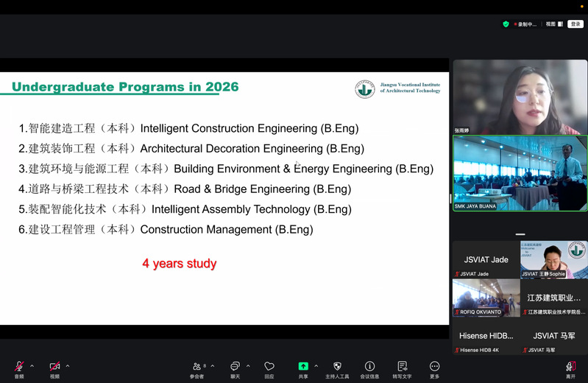Click the reactions (回应) heart icon
588x383 pixels.
(x=269, y=367)
